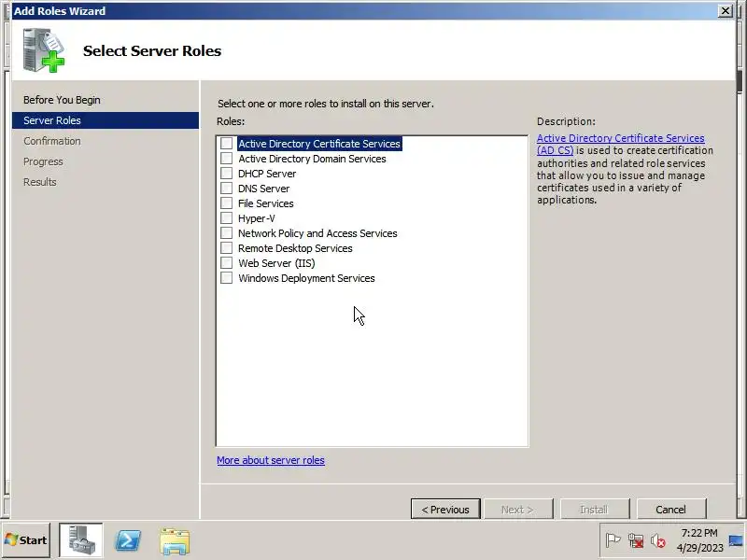Select the Active Directory Certificate Services label

pyautogui.click(x=319, y=144)
